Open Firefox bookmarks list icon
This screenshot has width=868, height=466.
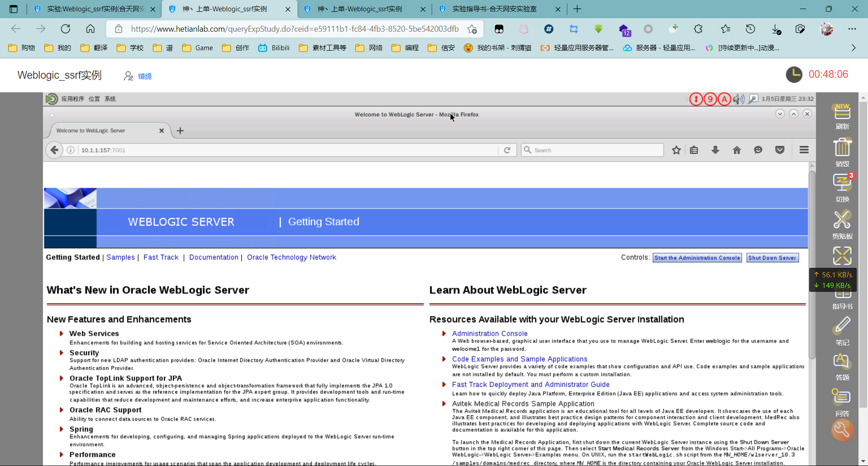[694, 150]
